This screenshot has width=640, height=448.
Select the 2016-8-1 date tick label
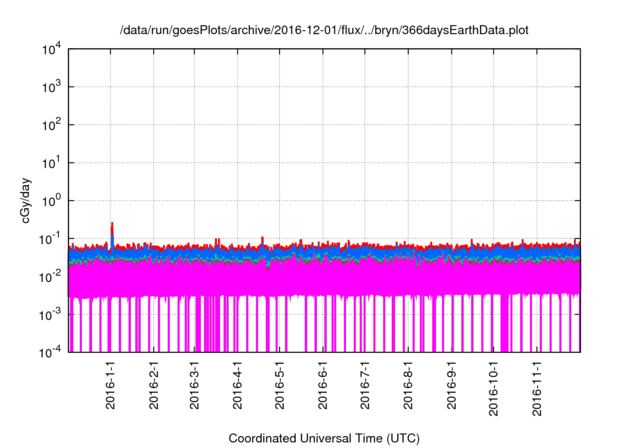point(408,387)
